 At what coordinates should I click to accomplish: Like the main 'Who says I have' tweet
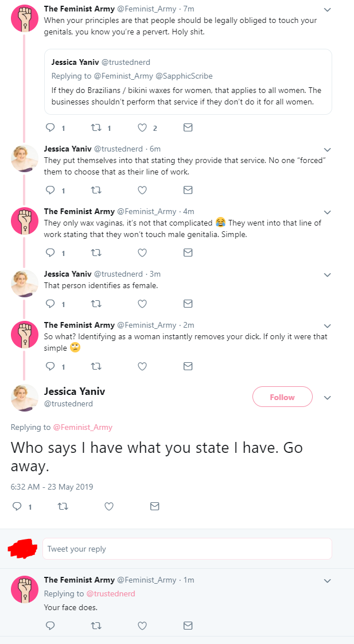pos(109,506)
